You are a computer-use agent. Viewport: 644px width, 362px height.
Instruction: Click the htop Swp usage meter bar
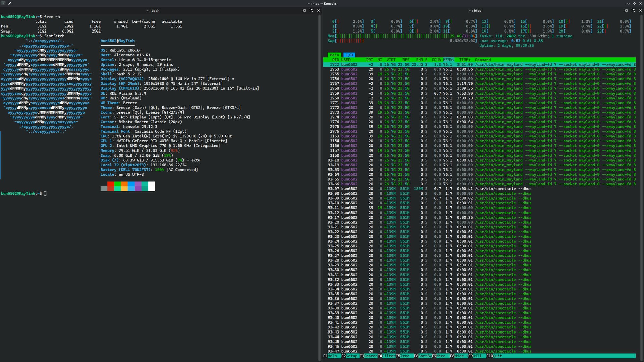(402, 41)
